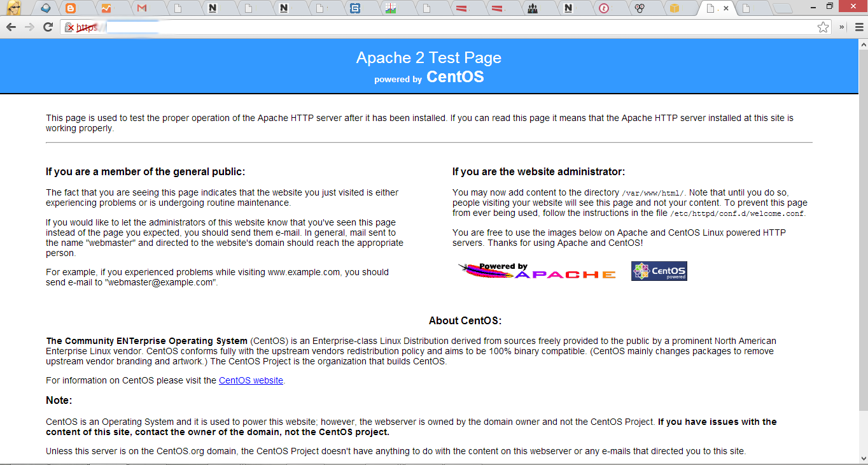
Task: Click heading 'If you are the website administrator:'
Action: pyautogui.click(x=538, y=172)
